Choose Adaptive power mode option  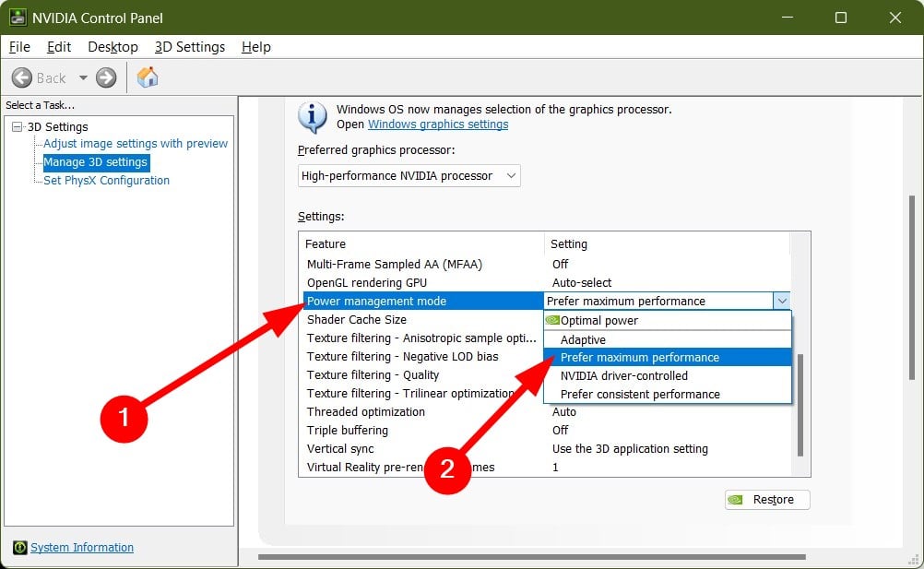[x=667, y=339]
